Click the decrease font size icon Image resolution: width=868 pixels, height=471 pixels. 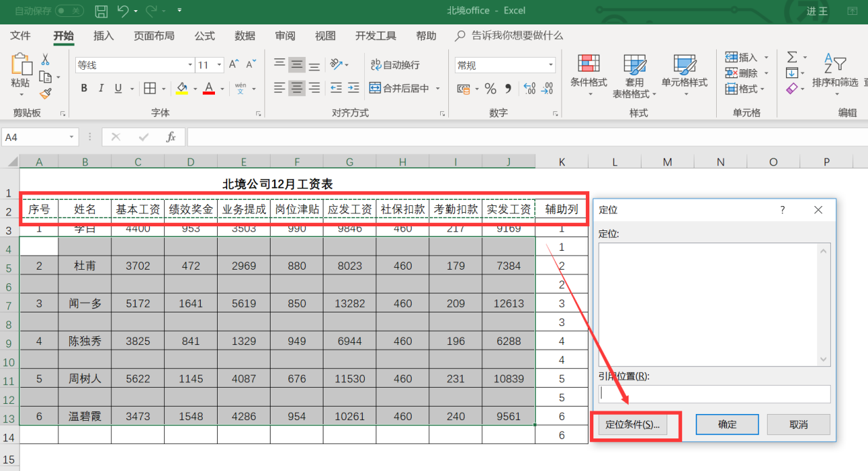point(251,64)
